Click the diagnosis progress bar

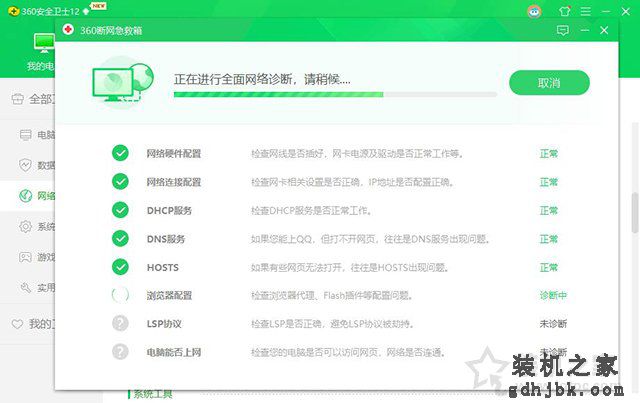click(335, 94)
